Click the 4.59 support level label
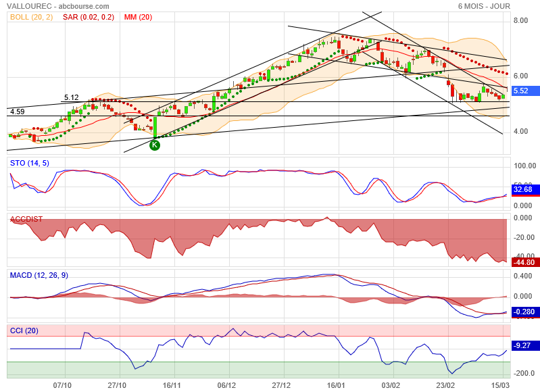Viewport: 540px width, 392px height. (17, 112)
